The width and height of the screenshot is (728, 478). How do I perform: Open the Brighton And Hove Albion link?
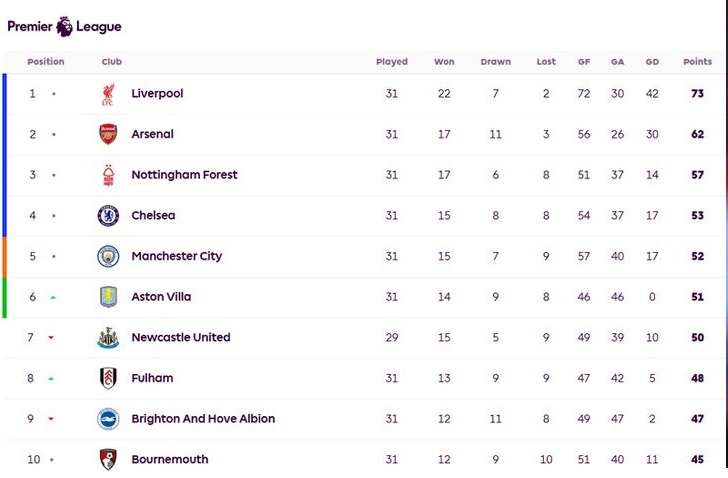click(203, 419)
